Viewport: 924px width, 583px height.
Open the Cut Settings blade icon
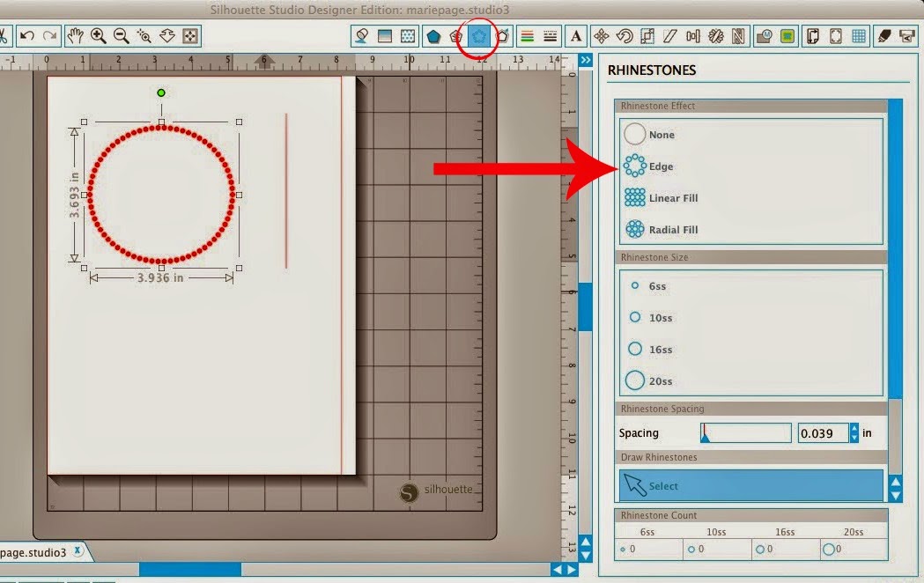(884, 36)
